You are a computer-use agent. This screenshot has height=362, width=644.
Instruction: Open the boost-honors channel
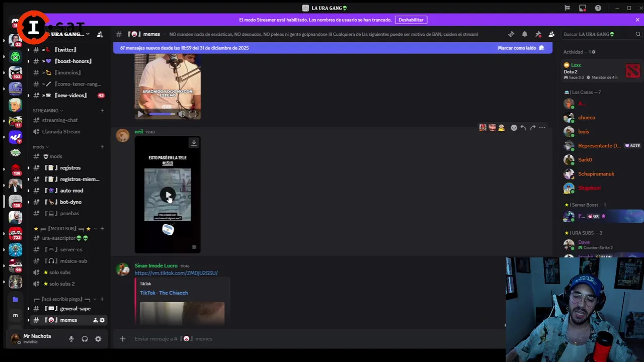(68, 61)
